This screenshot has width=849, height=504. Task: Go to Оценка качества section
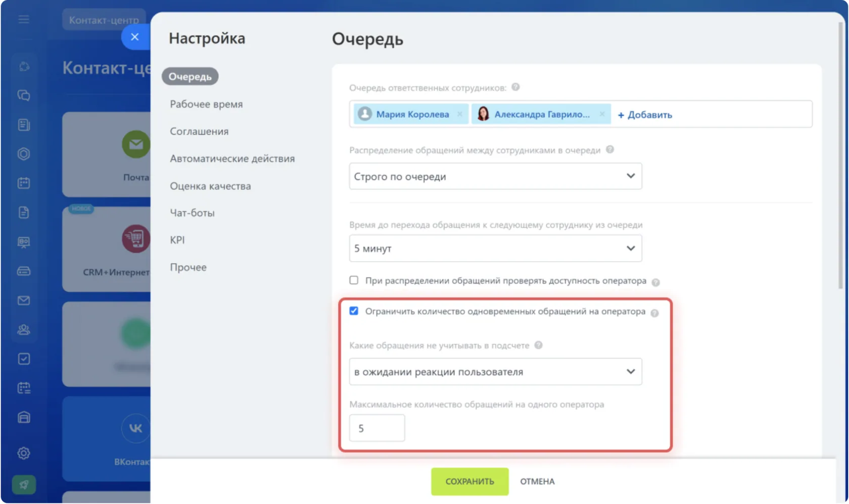pyautogui.click(x=210, y=186)
